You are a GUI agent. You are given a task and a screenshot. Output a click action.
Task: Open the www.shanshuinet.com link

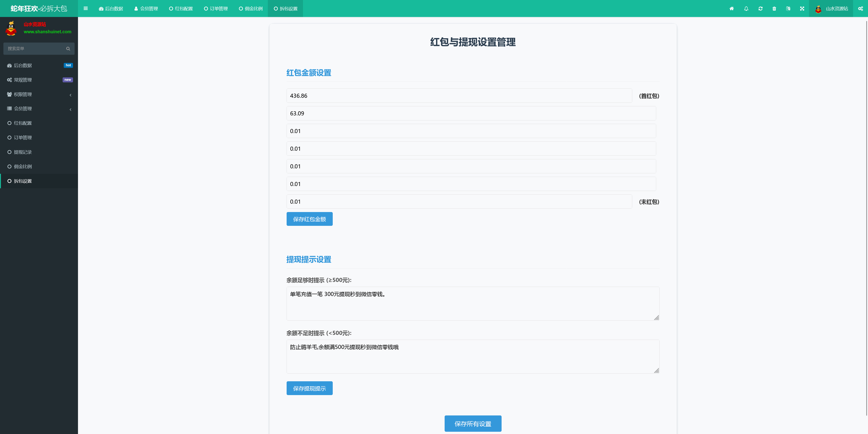coord(47,32)
